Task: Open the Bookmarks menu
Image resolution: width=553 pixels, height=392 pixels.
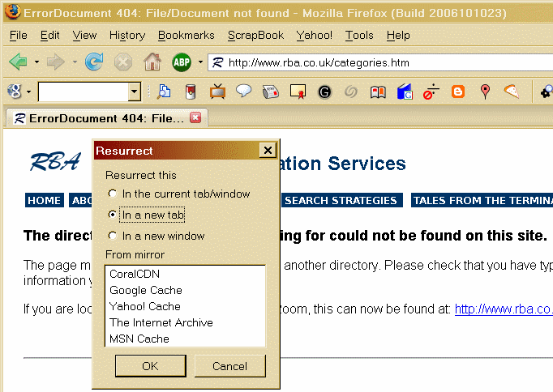Action: (x=186, y=35)
